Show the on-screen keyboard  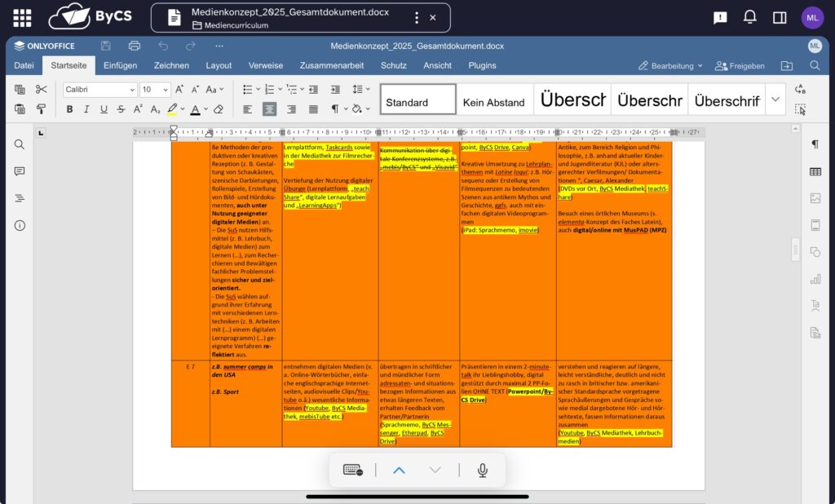coord(352,470)
